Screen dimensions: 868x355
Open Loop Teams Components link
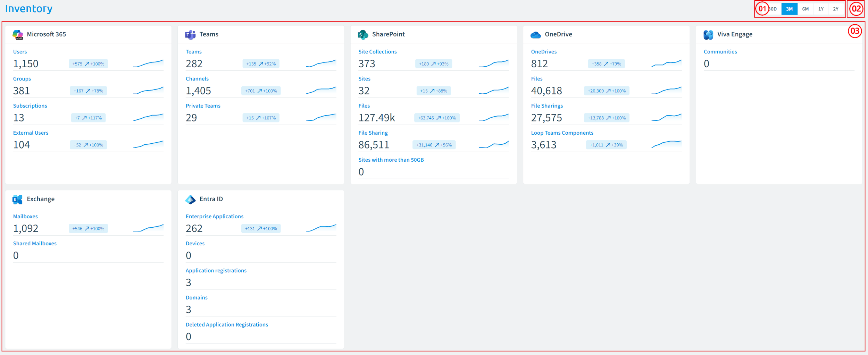(x=562, y=133)
